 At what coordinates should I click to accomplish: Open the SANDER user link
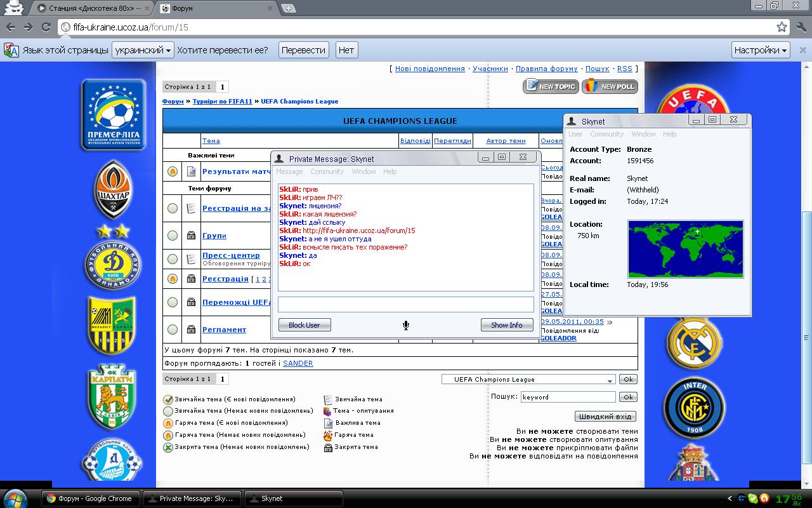point(298,364)
